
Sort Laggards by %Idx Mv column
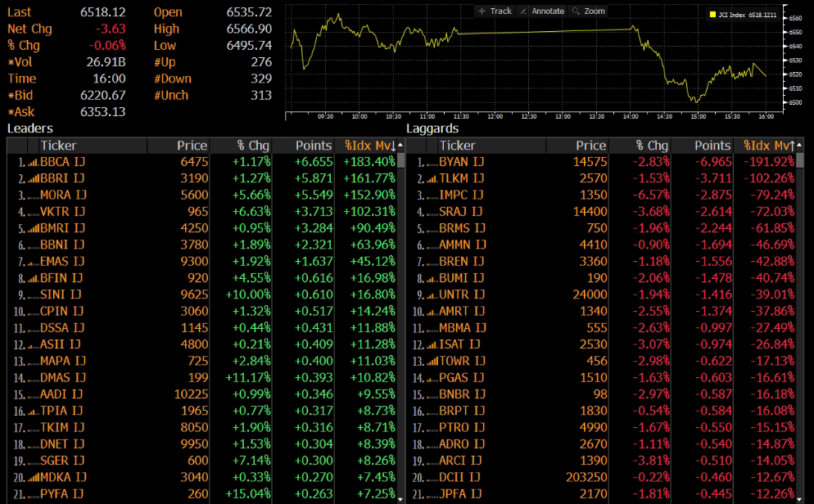pos(768,146)
